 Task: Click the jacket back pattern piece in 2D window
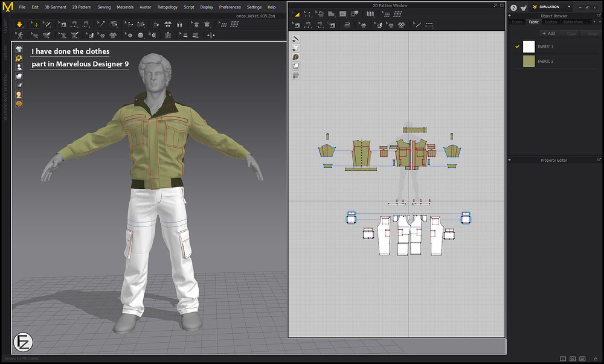(362, 153)
